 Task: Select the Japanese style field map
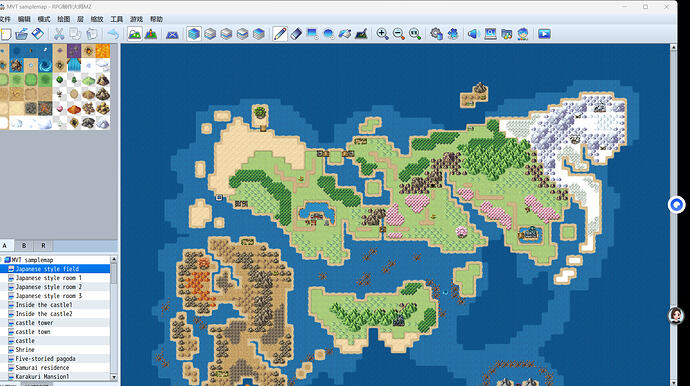coord(55,269)
